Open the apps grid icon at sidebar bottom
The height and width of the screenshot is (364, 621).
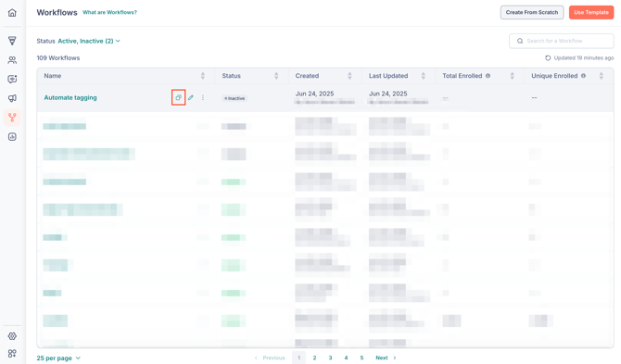(x=12, y=353)
